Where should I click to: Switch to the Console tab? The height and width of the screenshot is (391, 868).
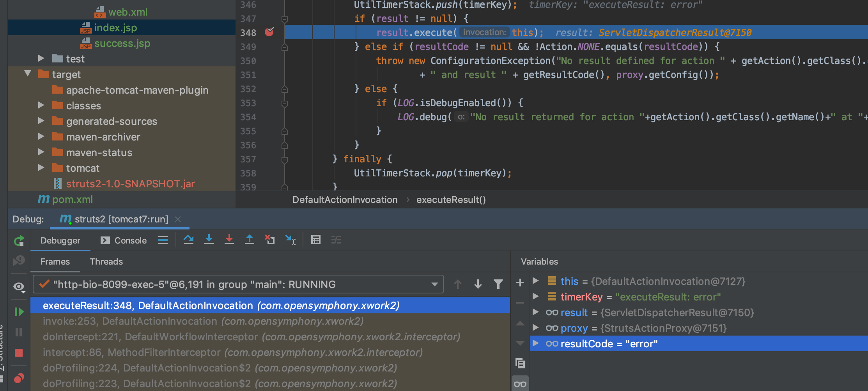click(124, 240)
